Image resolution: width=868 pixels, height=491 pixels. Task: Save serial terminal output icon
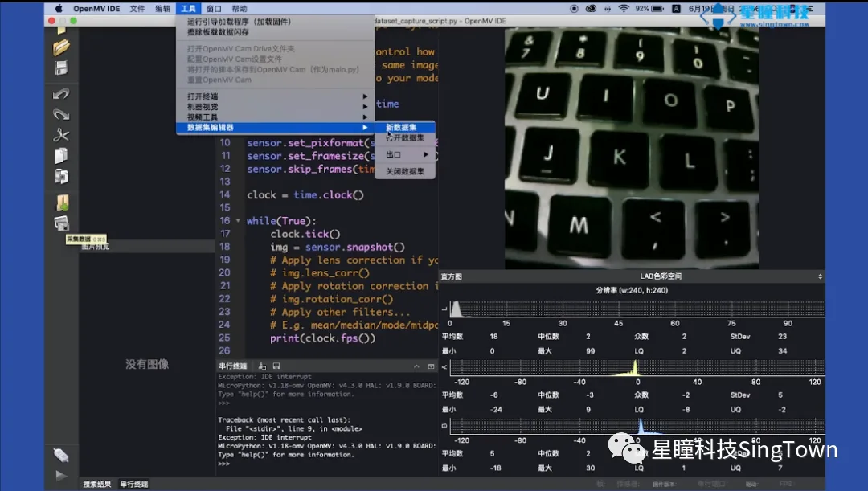coord(276,366)
